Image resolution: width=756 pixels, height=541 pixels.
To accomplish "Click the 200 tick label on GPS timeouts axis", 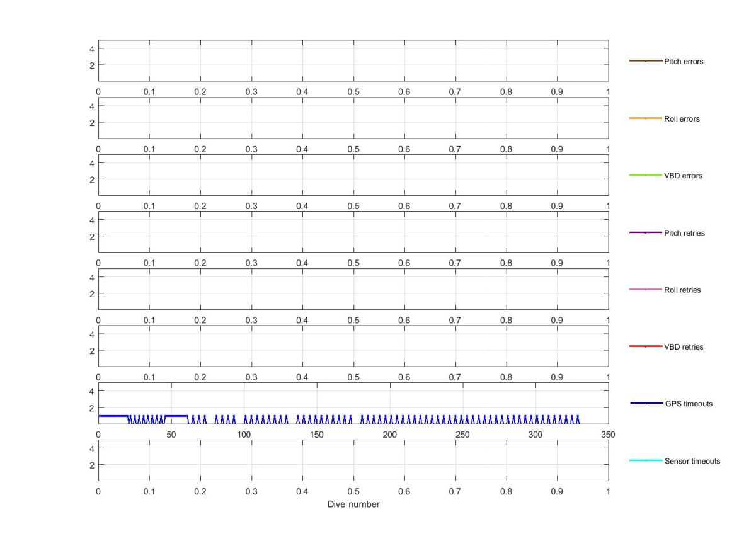I will [x=390, y=435].
